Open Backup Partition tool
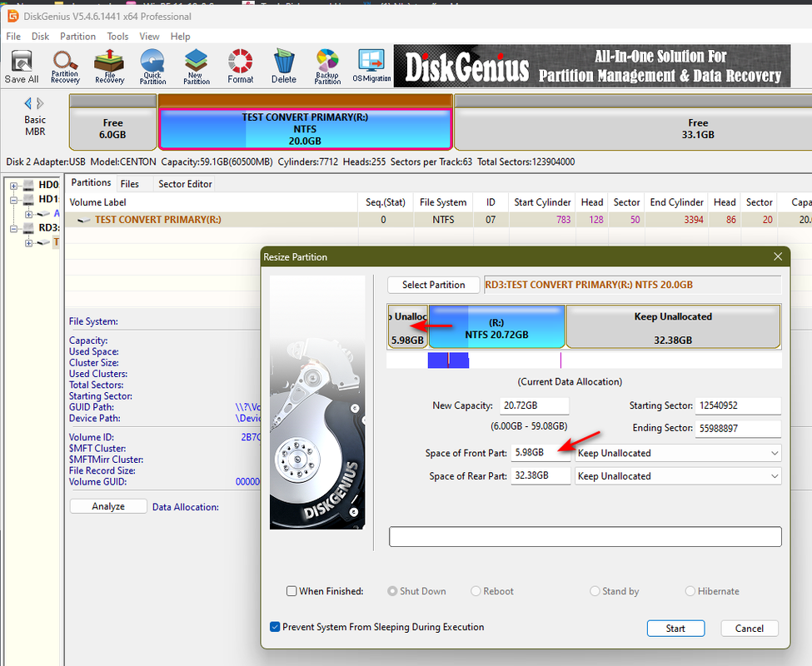 327,67
